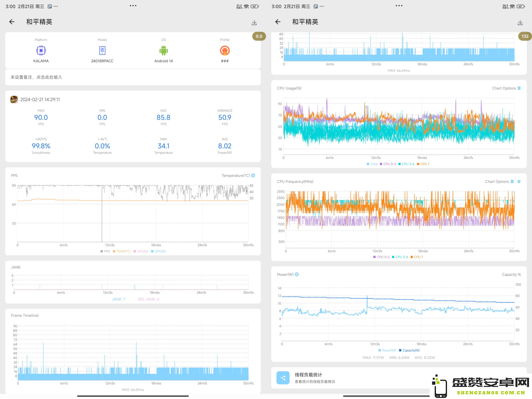Tap the FPS line chart area
The width and height of the screenshot is (532, 399).
tap(133, 213)
